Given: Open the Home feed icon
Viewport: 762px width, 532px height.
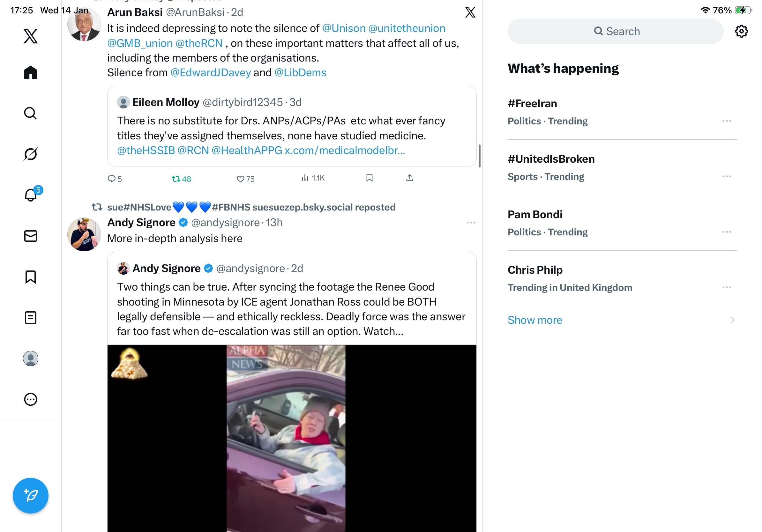Looking at the screenshot, I should point(31,72).
